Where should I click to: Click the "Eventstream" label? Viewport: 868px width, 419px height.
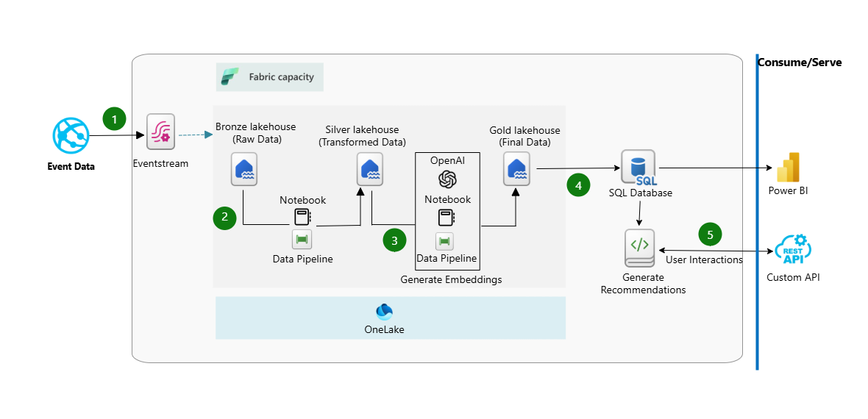[x=160, y=165]
